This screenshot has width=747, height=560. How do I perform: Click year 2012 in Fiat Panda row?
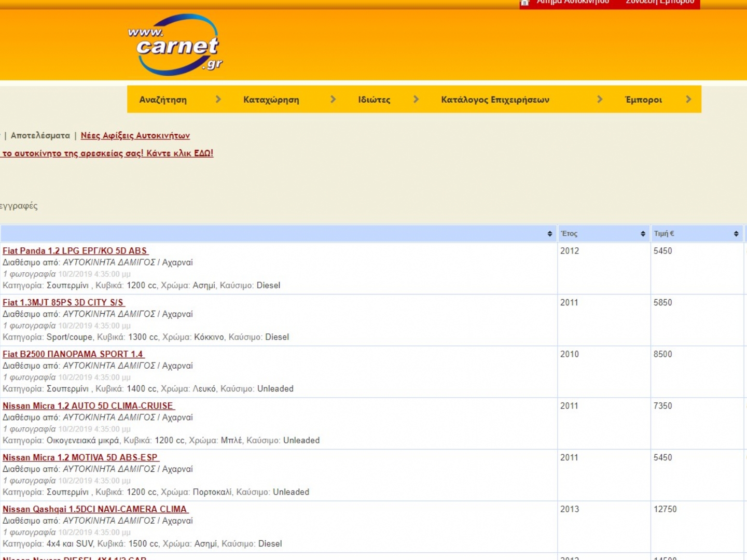(570, 251)
